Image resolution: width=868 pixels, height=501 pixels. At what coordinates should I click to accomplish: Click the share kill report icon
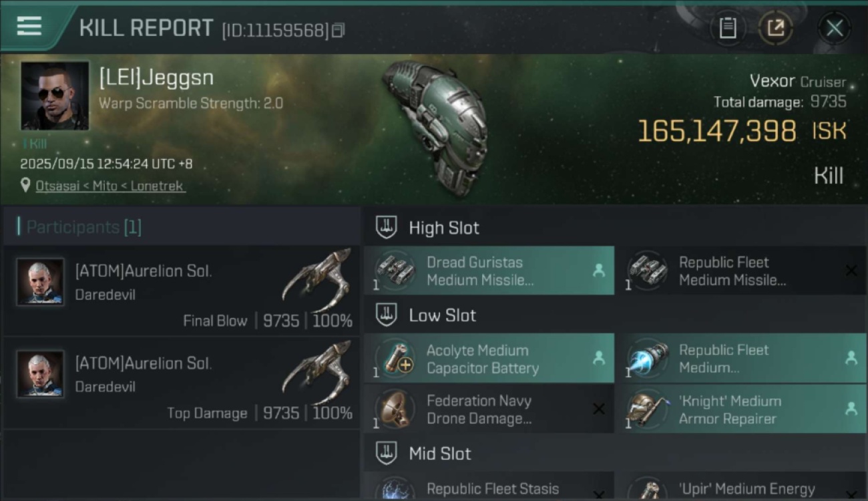775,28
